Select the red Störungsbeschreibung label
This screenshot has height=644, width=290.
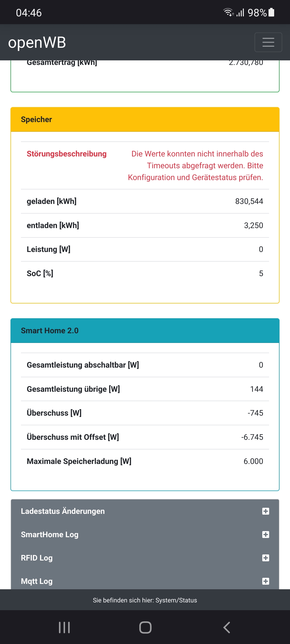67,154
